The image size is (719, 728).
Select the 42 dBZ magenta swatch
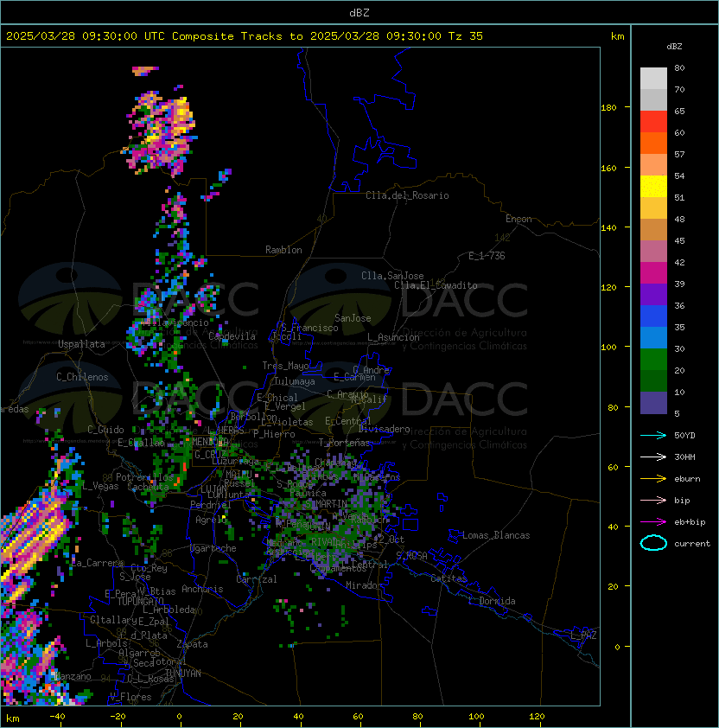click(x=653, y=272)
